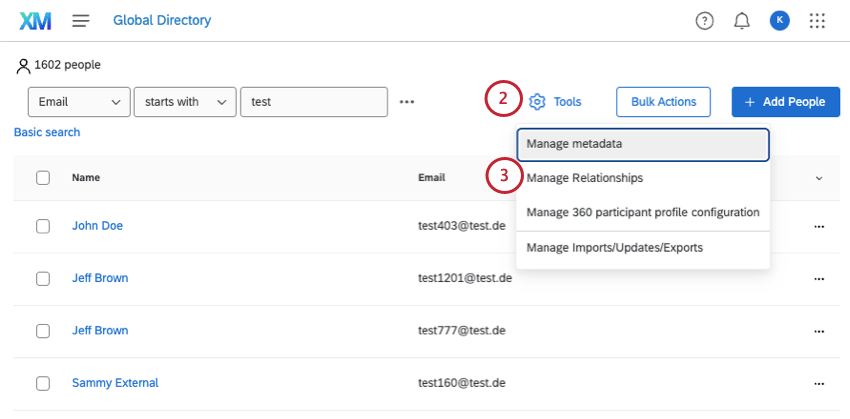
Task: Click the Tools gear icon
Action: (537, 102)
